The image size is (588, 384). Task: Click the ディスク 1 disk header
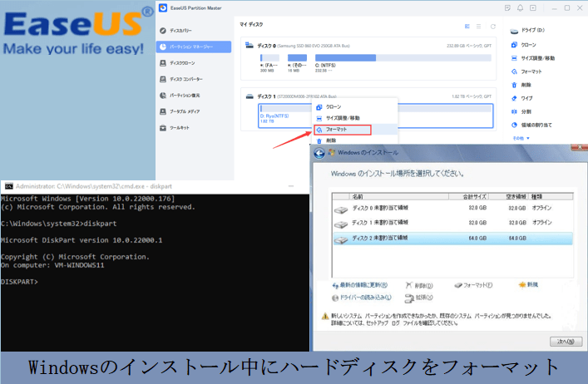(x=291, y=96)
